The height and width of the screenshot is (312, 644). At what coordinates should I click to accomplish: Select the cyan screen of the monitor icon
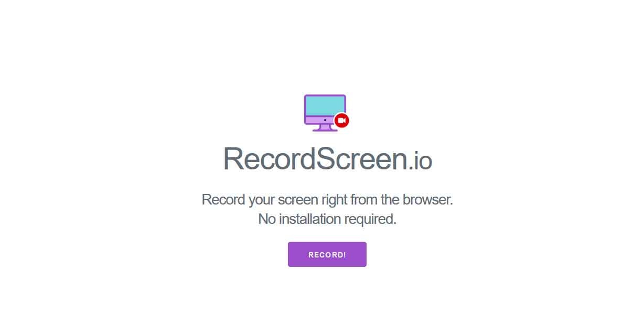pyautogui.click(x=325, y=106)
